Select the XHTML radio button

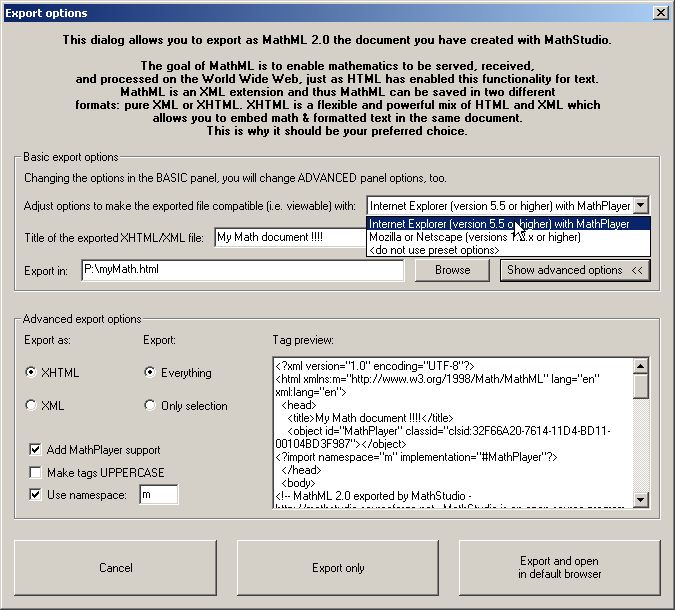(x=31, y=372)
